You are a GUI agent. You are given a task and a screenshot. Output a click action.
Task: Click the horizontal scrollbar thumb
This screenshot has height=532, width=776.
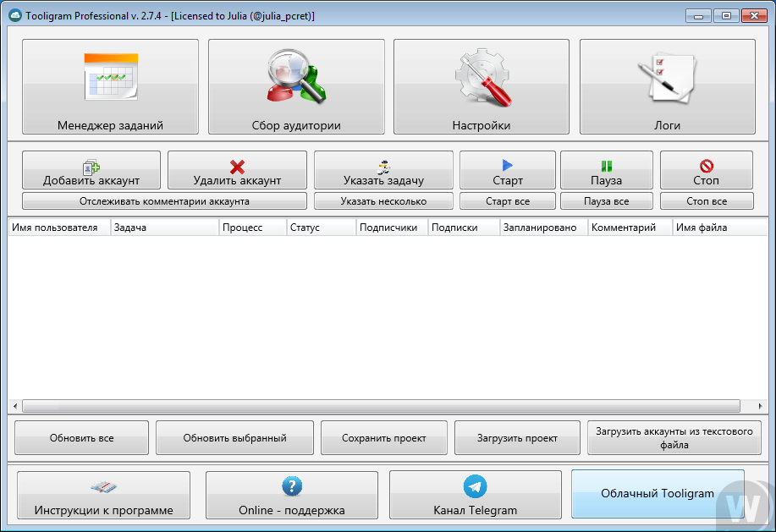click(381, 406)
